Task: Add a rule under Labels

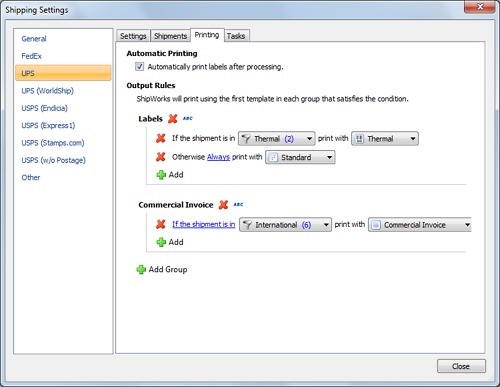Action: click(x=170, y=175)
